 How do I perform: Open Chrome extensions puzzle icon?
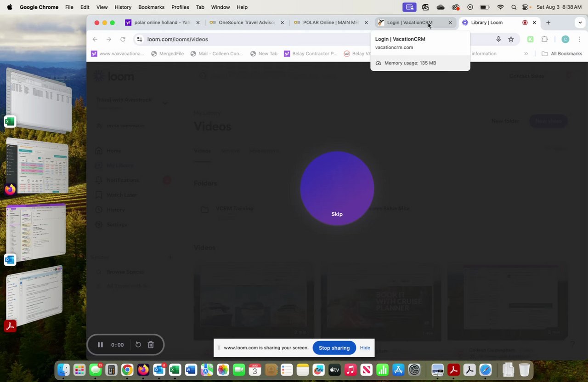pos(545,40)
